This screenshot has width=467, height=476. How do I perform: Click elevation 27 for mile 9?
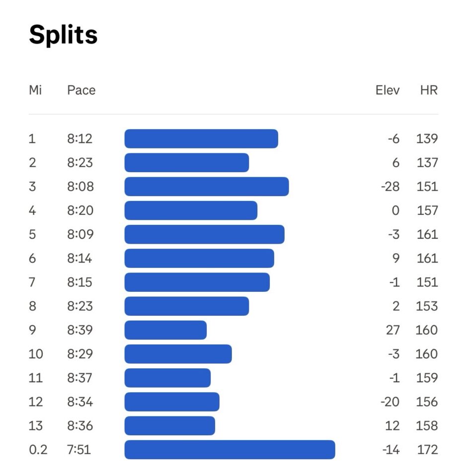coord(392,330)
